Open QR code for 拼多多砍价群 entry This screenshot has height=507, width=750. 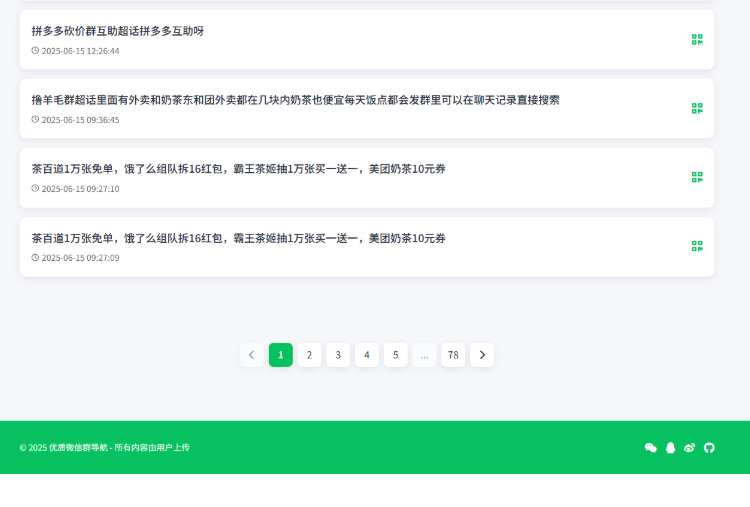click(697, 40)
